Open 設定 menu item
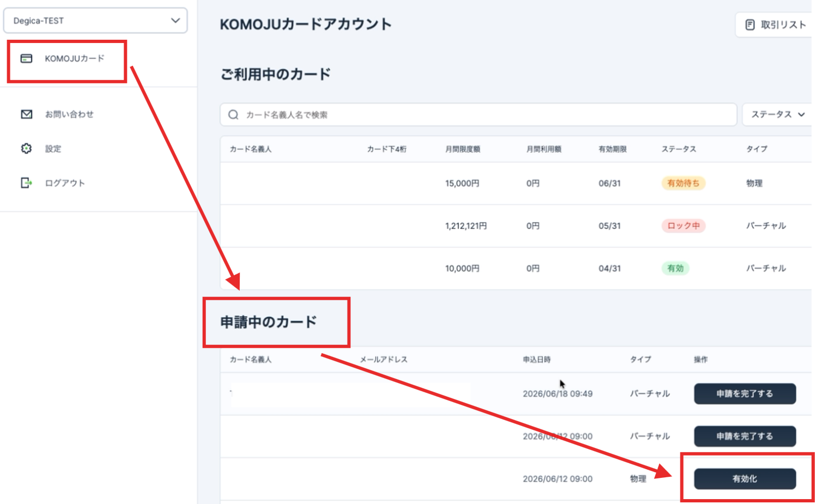 click(x=53, y=148)
